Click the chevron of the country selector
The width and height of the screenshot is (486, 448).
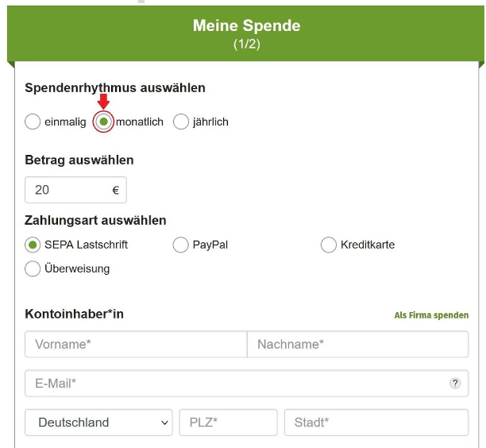164,423
